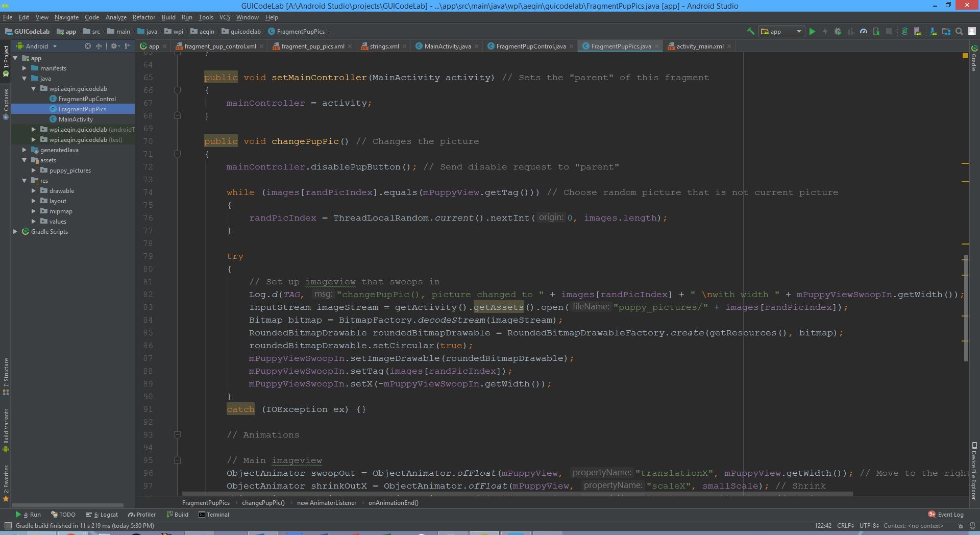The width and height of the screenshot is (980, 535).
Task: Open the SDK Manager download icon
Action: (x=933, y=32)
